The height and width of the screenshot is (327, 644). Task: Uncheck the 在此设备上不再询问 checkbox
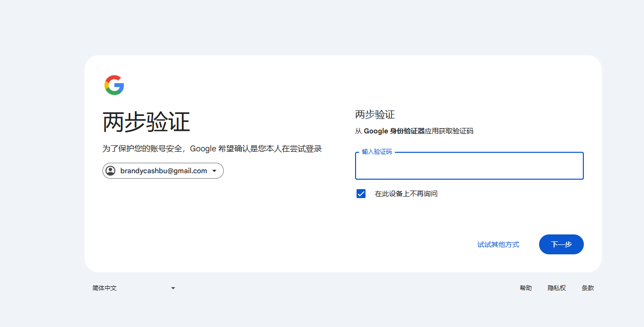point(361,194)
